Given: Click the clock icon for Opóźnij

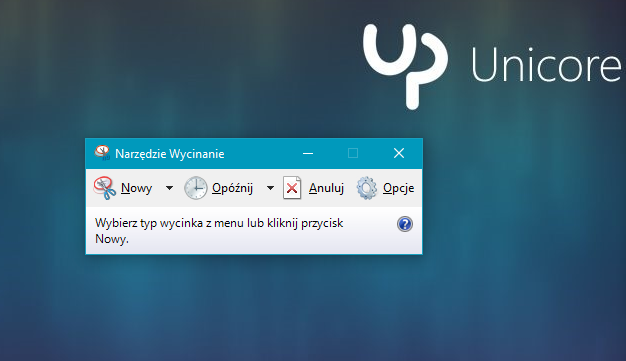Looking at the screenshot, I should pyautogui.click(x=196, y=188).
